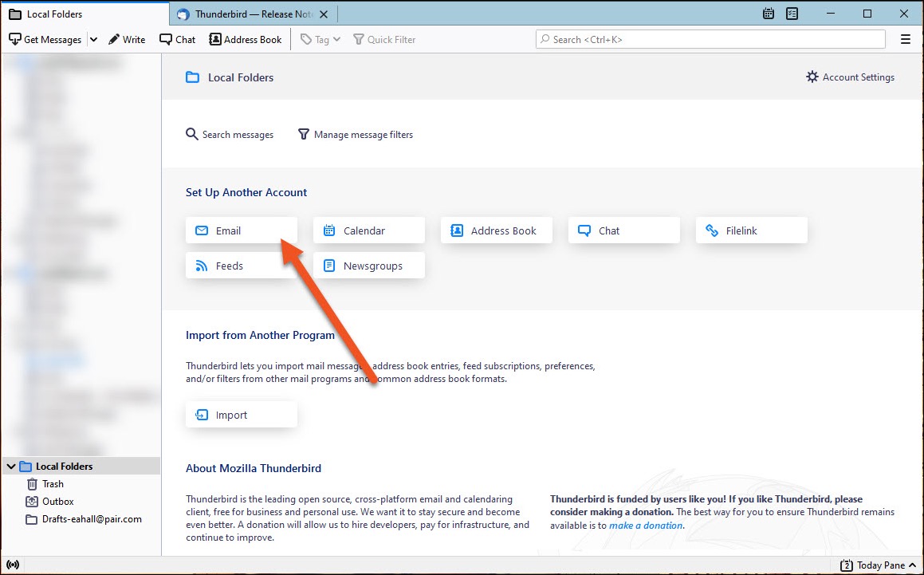Open the Trash folder
924x575 pixels.
point(45,484)
